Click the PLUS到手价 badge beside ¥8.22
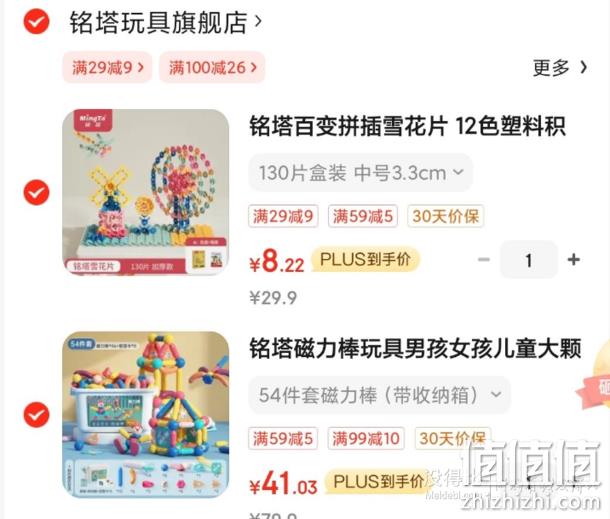 click(x=365, y=260)
